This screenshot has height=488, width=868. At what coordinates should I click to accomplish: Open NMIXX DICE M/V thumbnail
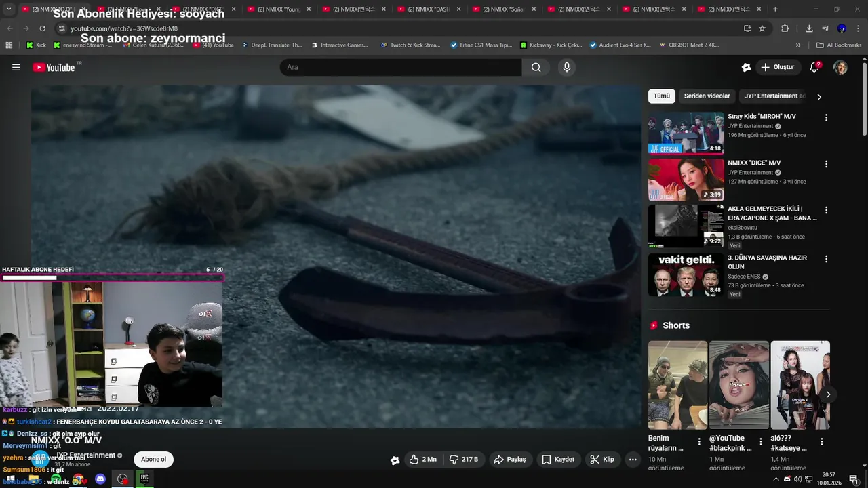point(686,180)
